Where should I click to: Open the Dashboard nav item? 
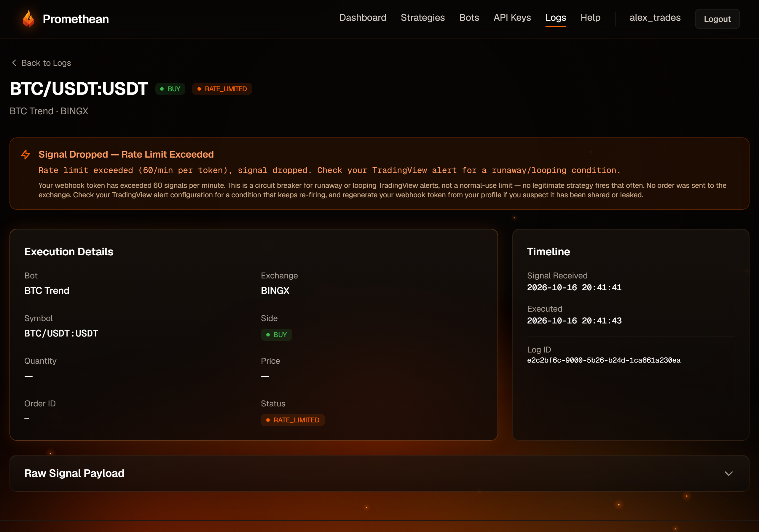click(x=363, y=17)
